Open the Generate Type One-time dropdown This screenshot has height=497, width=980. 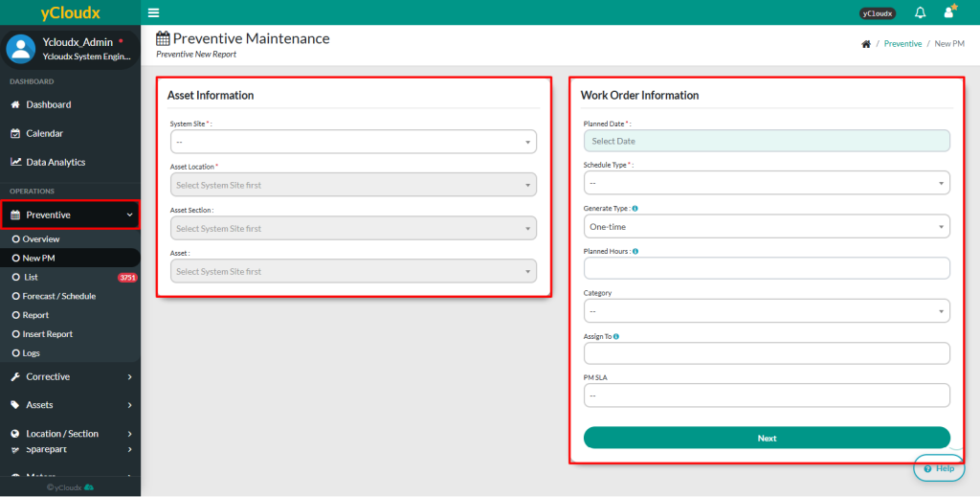pyautogui.click(x=767, y=226)
